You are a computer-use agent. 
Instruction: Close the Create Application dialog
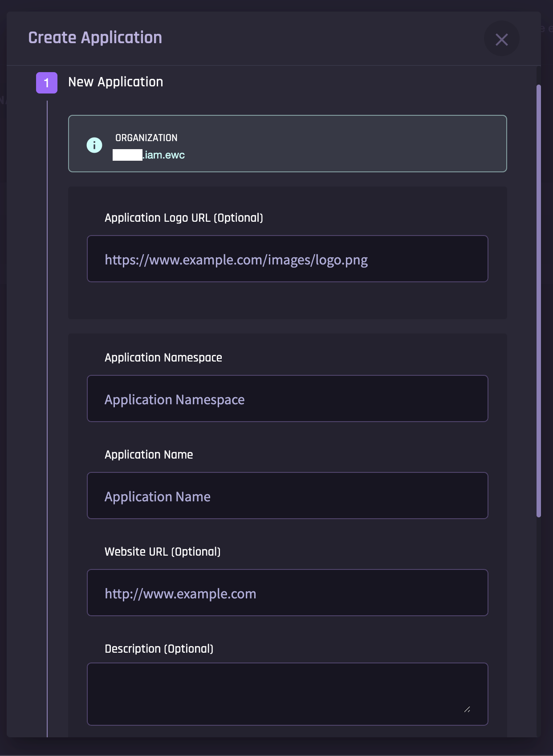tap(501, 39)
